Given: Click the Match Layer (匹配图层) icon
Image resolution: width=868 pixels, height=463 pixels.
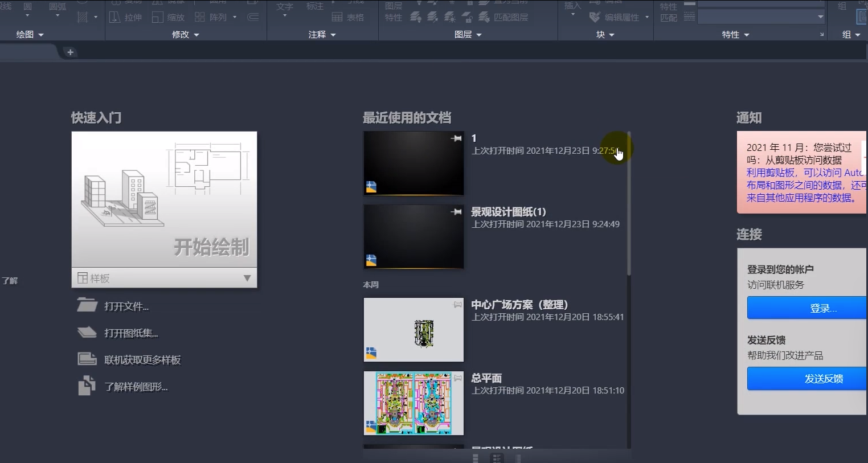Looking at the screenshot, I should point(484,17).
